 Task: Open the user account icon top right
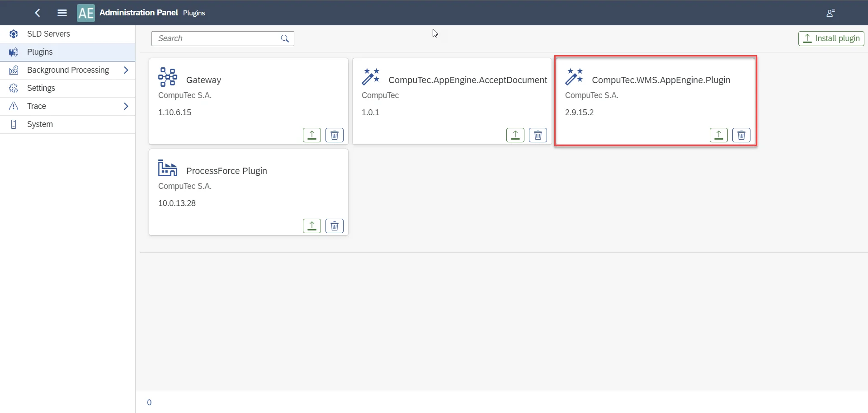tap(831, 13)
